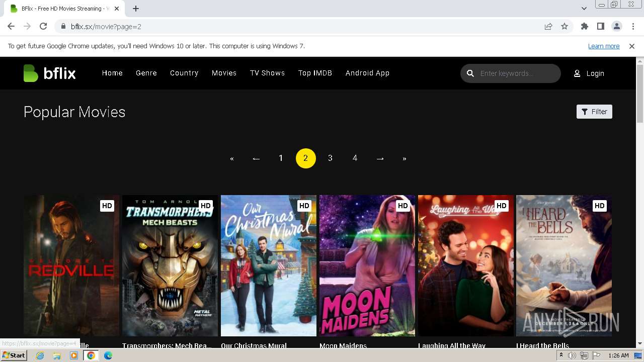
Task: Click the Filter button
Action: [594, 112]
